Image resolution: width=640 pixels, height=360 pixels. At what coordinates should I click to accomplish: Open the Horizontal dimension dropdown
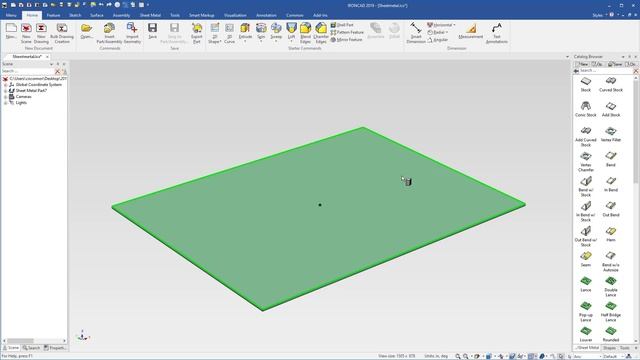[x=454, y=25]
